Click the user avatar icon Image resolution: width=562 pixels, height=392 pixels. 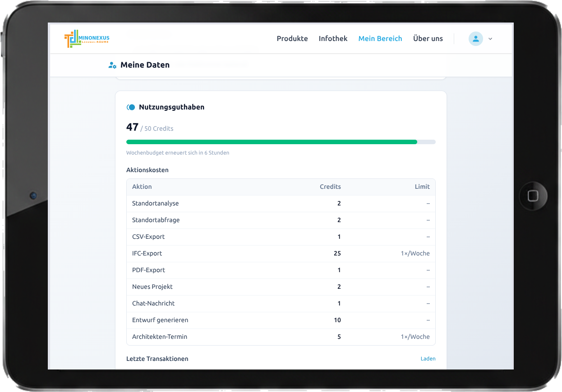475,39
